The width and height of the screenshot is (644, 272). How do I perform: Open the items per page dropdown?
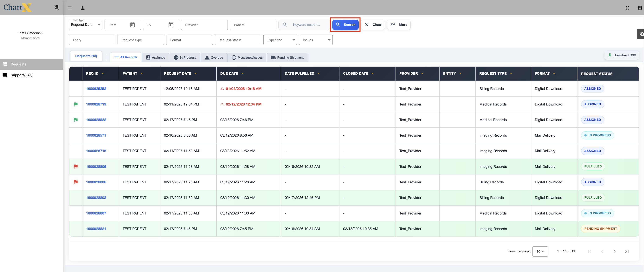pos(540,251)
